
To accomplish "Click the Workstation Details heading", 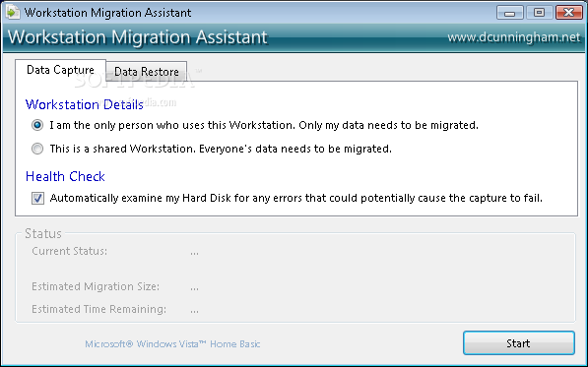I will tap(85, 104).
